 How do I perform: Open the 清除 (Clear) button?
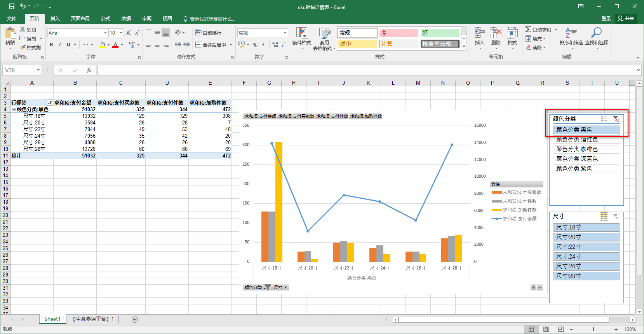click(536, 47)
